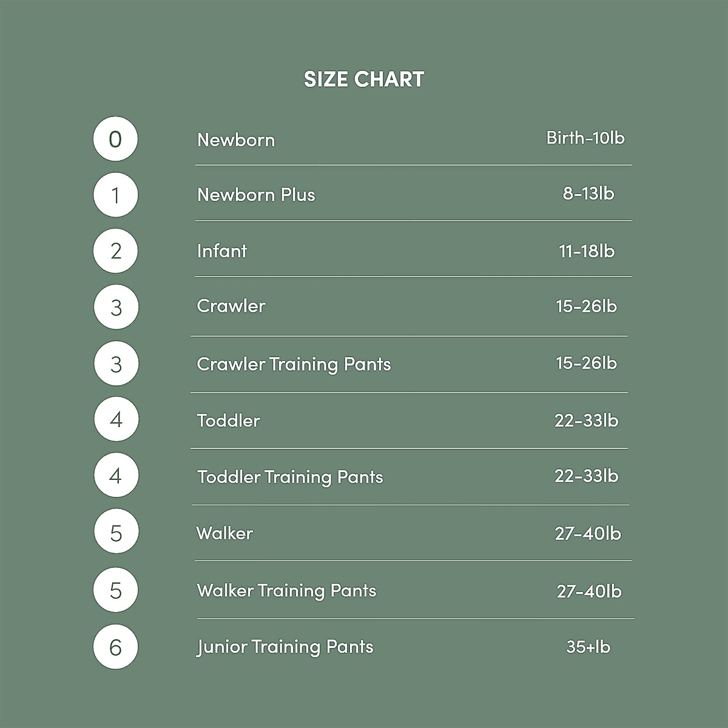Screen dimensions: 728x728
Task: Click the Infant size label
Action: 222,251
